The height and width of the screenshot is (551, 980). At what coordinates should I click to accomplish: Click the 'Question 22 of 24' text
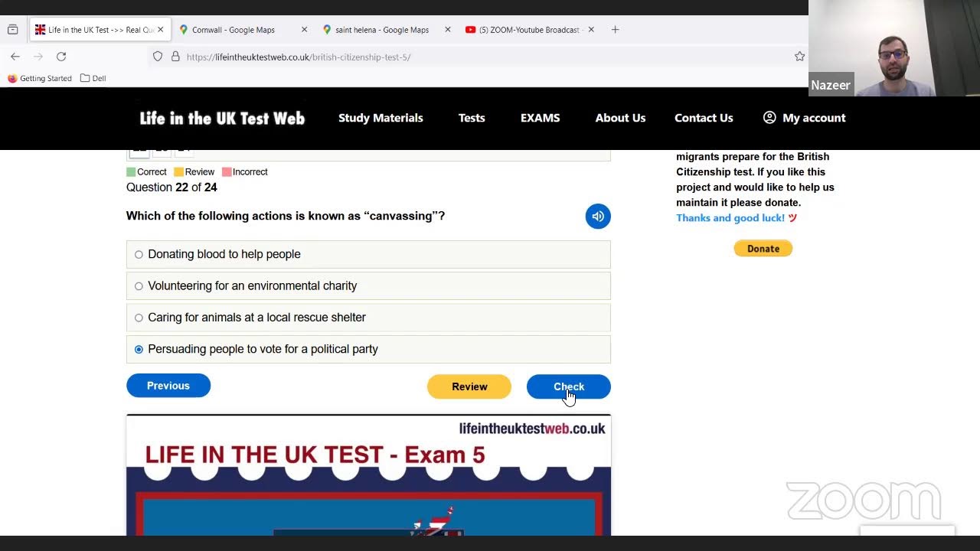click(171, 187)
